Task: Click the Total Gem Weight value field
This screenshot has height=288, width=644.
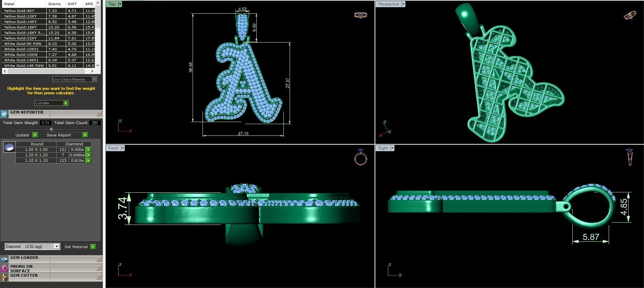Action: [x=45, y=123]
